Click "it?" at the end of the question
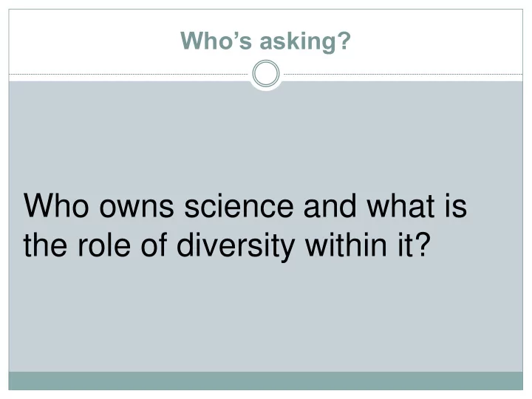 (x=414, y=245)
